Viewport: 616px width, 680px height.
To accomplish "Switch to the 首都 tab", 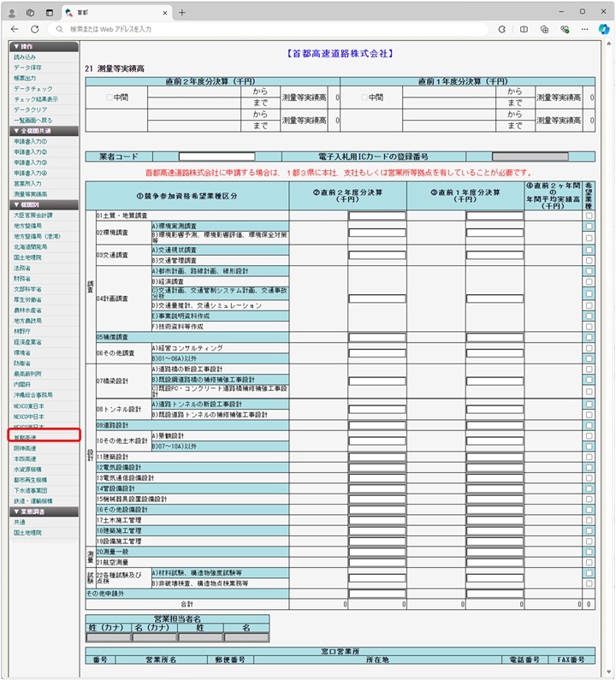I will [117, 13].
